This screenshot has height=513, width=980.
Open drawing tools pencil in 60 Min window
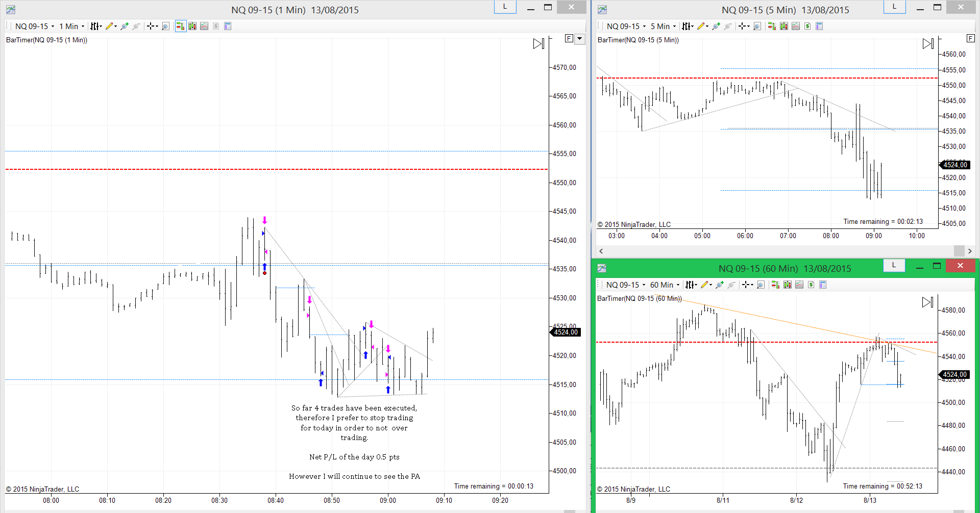tap(706, 285)
